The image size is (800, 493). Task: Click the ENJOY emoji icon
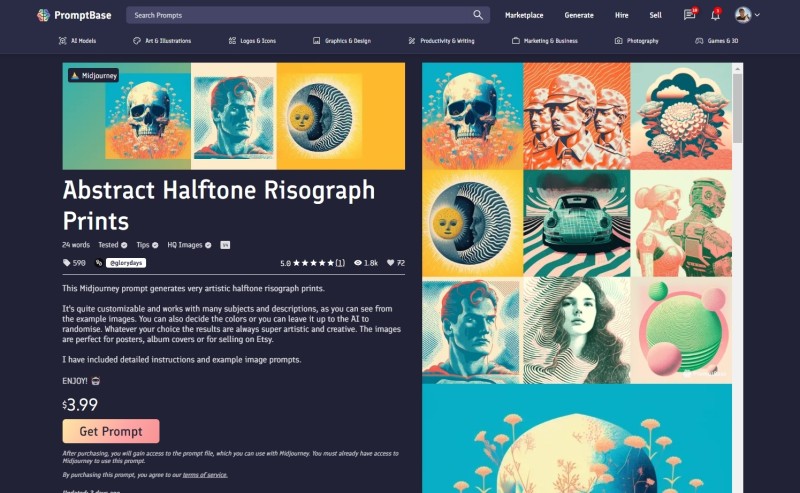point(95,381)
